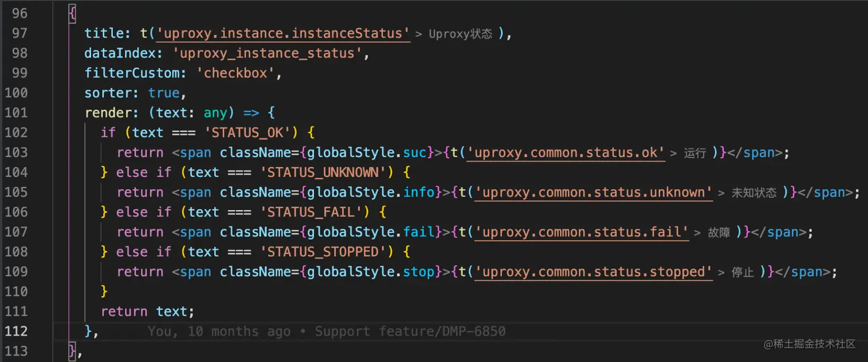Click the git blame annotation 'You, 10 months ago'

tap(219, 331)
